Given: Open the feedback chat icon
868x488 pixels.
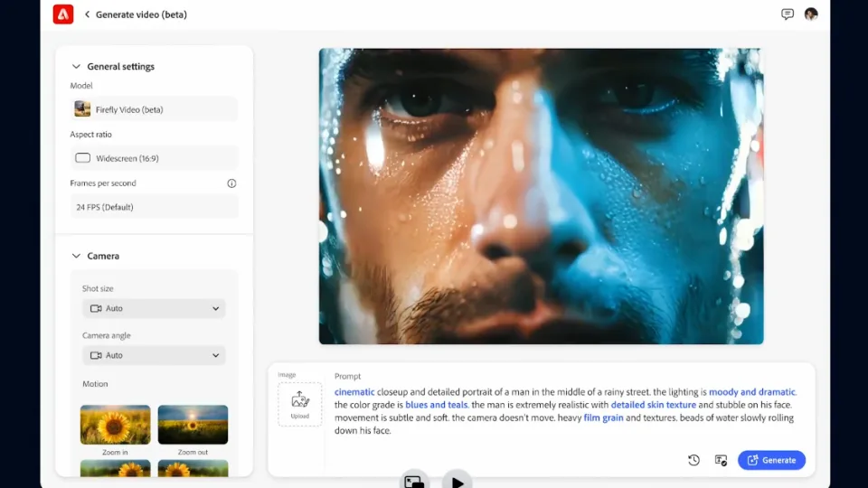Looking at the screenshot, I should (787, 14).
